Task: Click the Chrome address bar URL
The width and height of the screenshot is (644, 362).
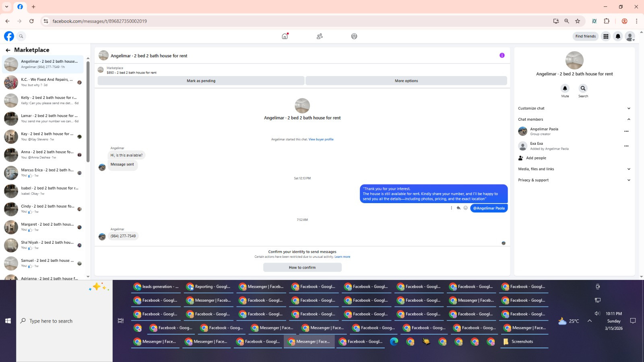Action: (x=100, y=21)
